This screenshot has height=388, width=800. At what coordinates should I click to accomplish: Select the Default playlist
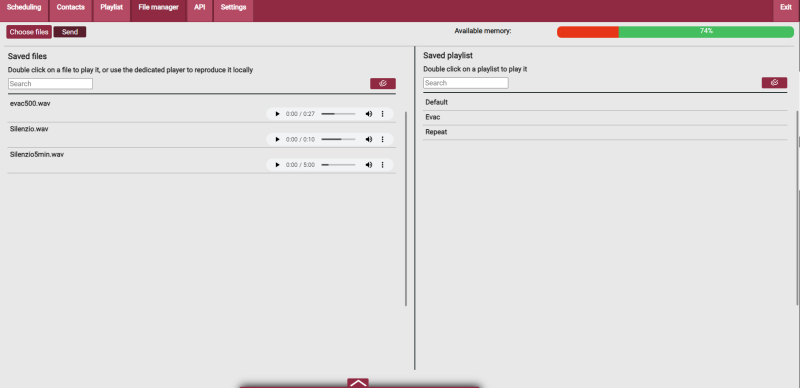click(605, 103)
